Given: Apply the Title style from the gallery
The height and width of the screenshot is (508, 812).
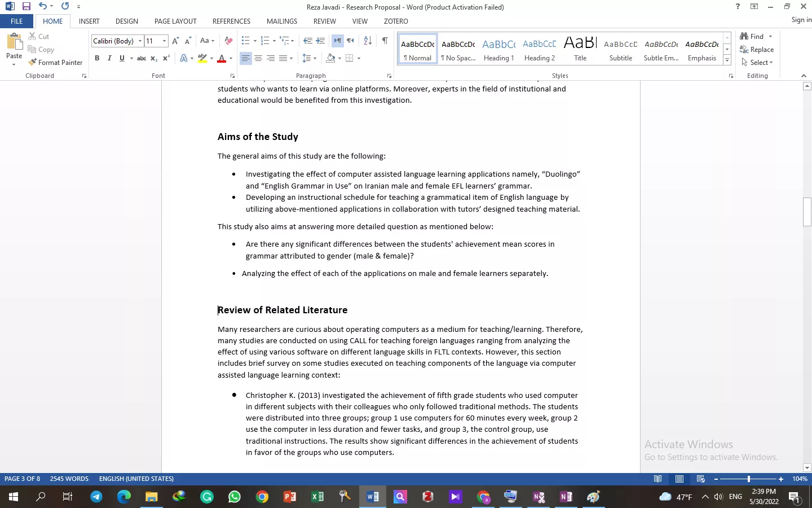Looking at the screenshot, I should (580, 49).
